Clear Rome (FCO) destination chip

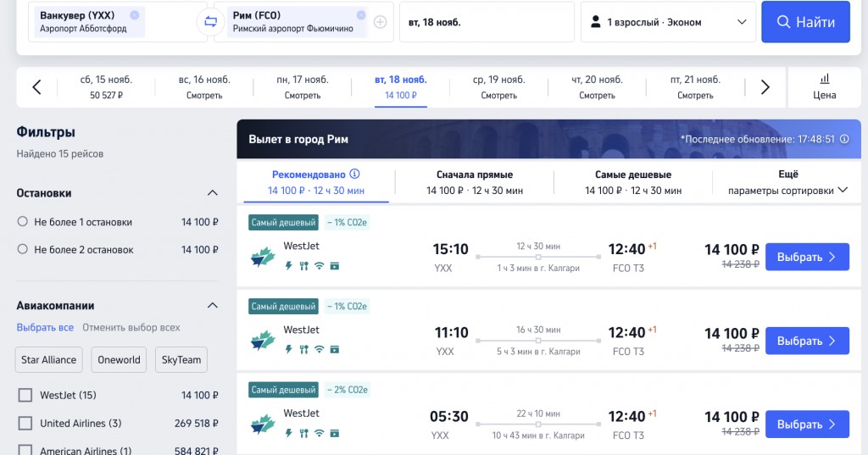tap(361, 15)
